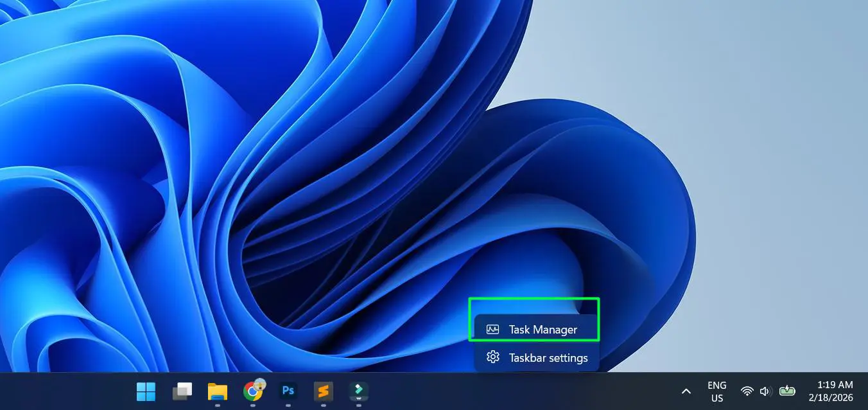Screen dimensions: 868x410
Task: Expand the hidden system tray icons
Action: pos(686,391)
